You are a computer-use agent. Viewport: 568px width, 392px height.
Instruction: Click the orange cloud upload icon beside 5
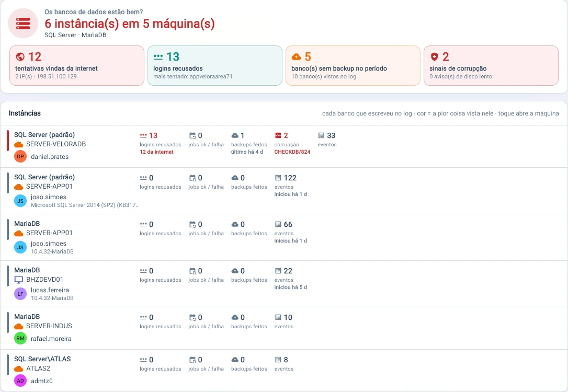click(x=297, y=57)
